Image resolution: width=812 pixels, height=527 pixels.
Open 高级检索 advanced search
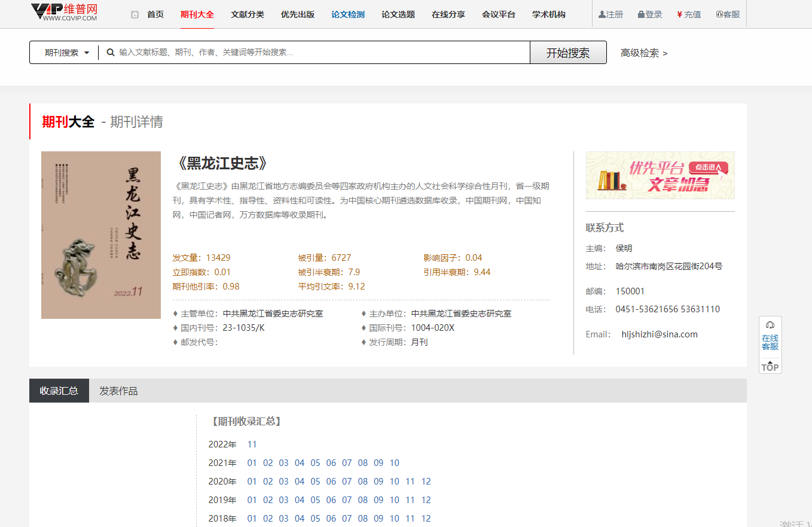click(x=643, y=53)
